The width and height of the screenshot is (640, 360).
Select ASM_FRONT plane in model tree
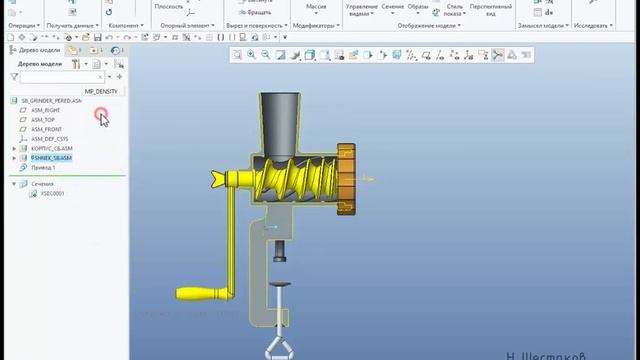[47, 129]
